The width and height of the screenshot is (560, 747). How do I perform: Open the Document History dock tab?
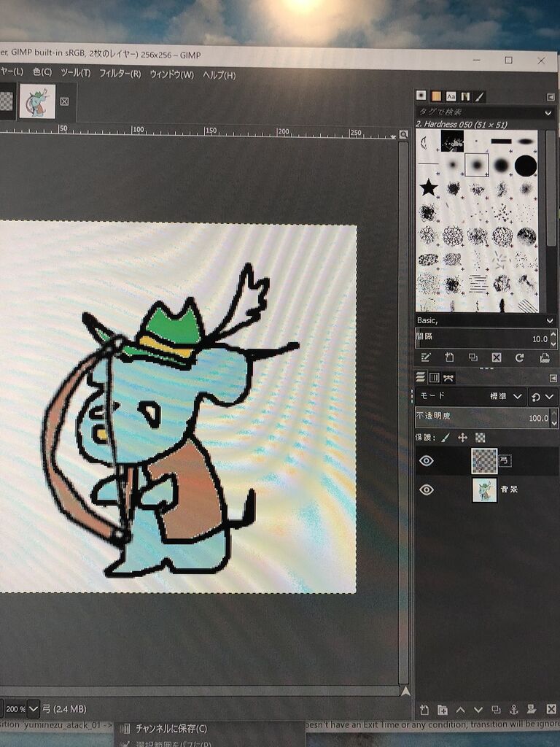(464, 97)
